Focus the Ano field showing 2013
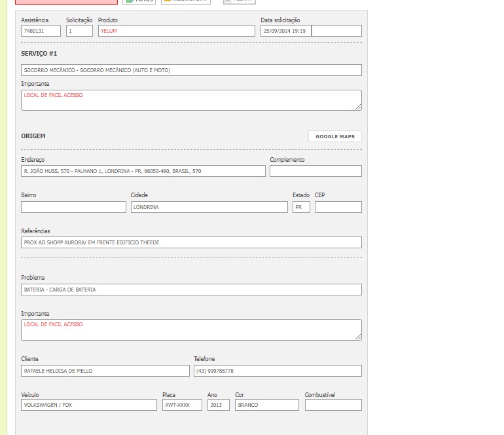Image resolution: width=504 pixels, height=435 pixels. [219, 405]
